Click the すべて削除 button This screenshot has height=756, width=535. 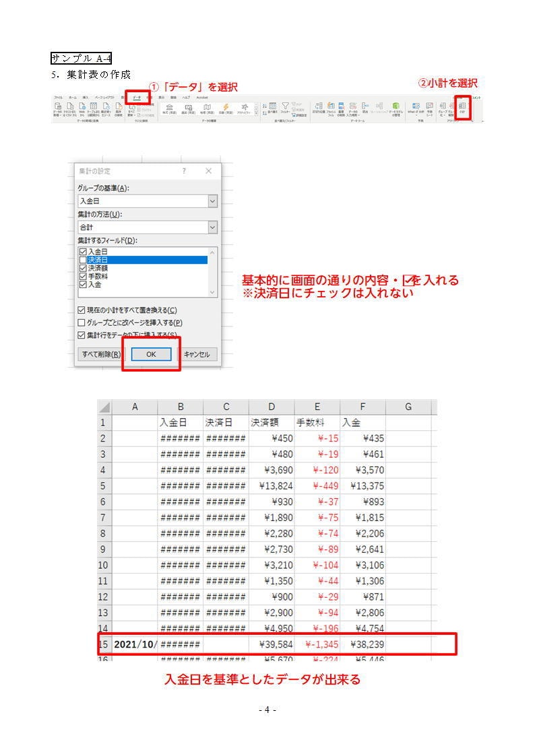pyautogui.click(x=100, y=354)
